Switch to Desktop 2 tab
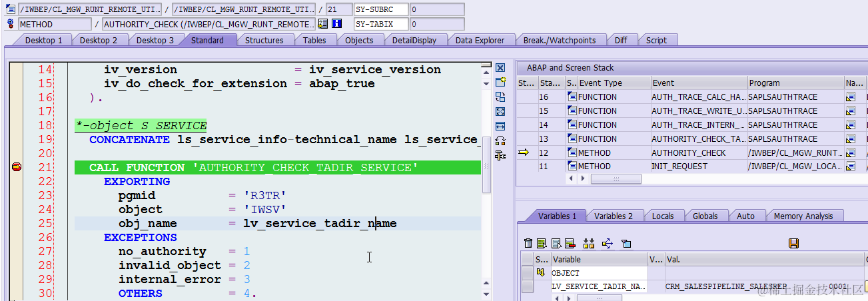The height and width of the screenshot is (301, 868). (x=99, y=40)
